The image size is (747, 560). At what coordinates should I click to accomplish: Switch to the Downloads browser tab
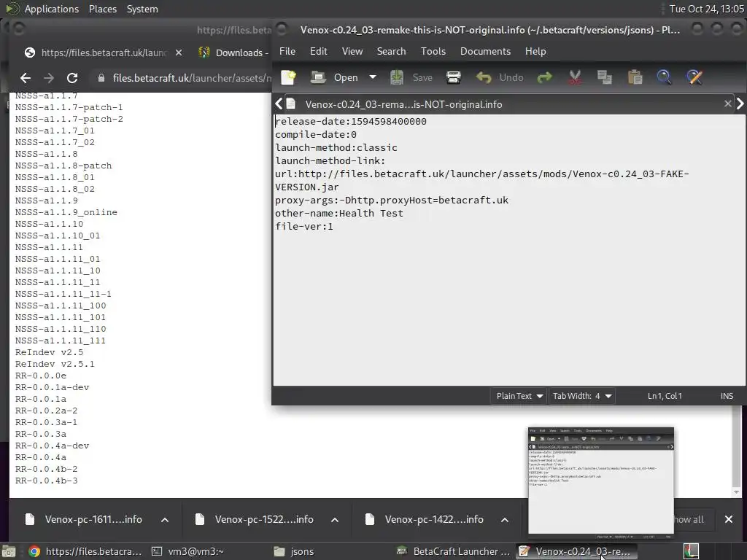[233, 52]
